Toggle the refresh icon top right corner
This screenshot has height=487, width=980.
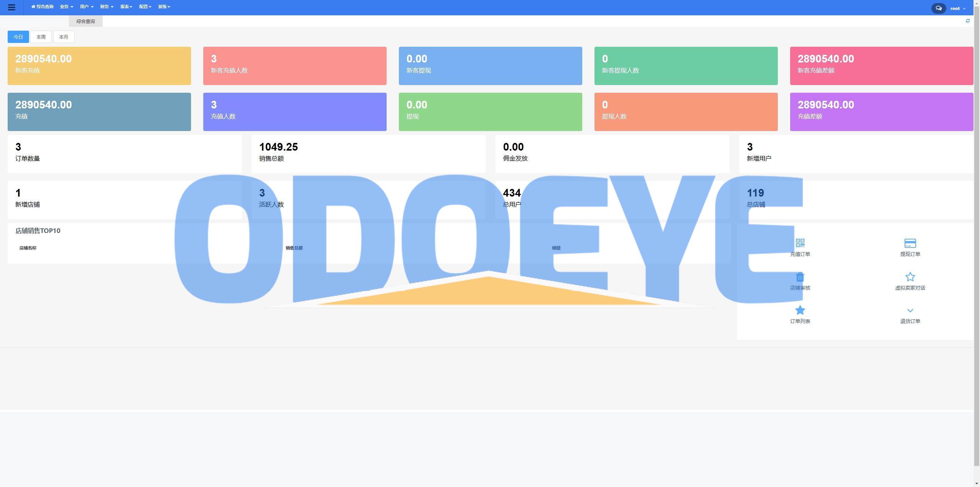pos(967,21)
